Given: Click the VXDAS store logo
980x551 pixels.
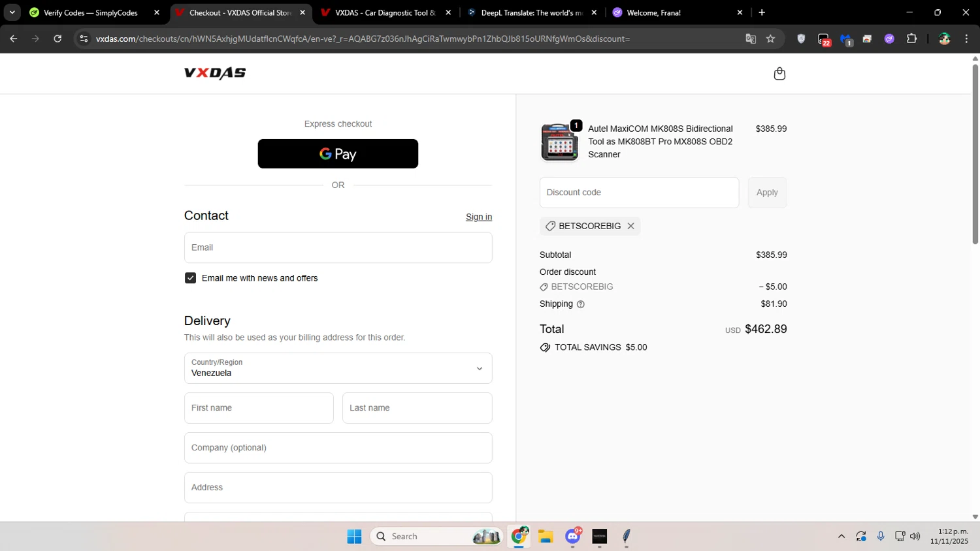Looking at the screenshot, I should click(215, 73).
